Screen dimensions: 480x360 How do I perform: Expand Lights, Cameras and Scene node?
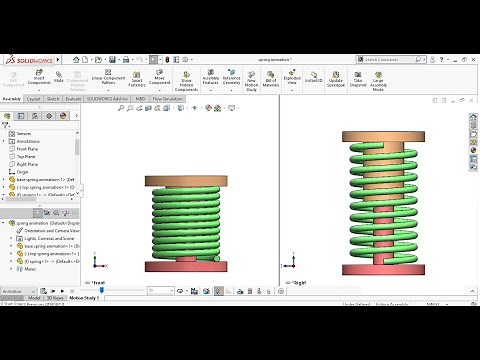coord(11,238)
